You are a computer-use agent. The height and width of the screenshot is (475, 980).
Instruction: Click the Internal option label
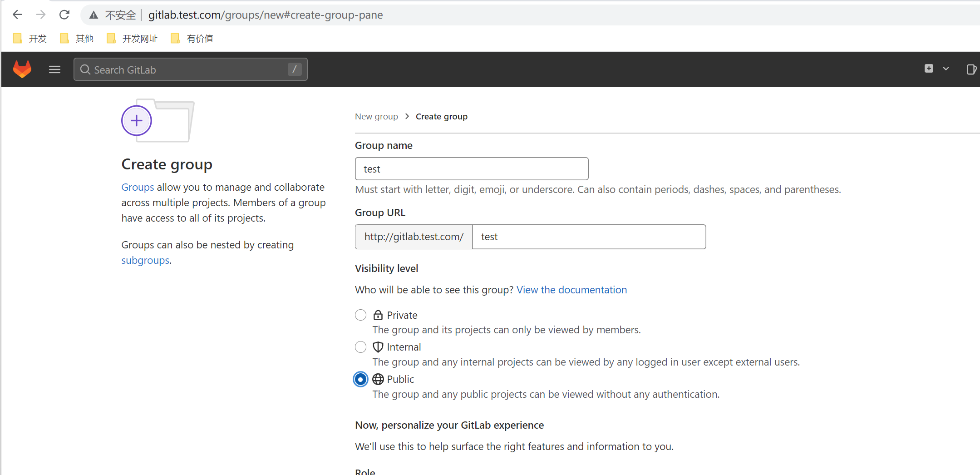point(404,347)
